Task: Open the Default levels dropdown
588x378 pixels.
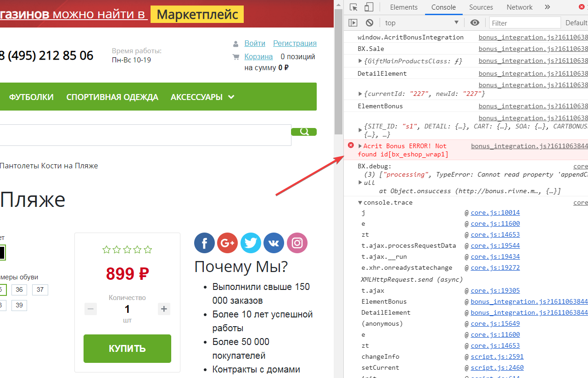Action: coord(576,22)
